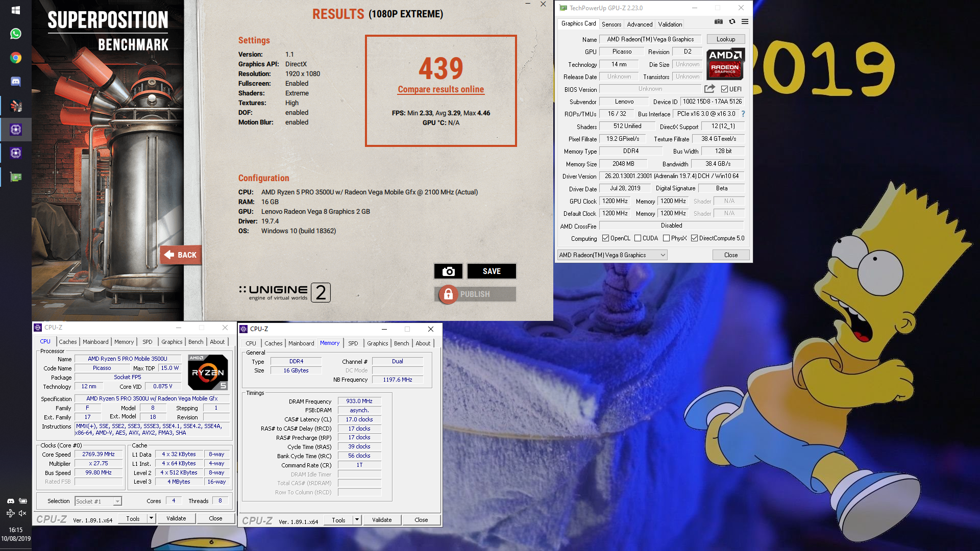Expand Tools arrow in right CPU-Z window

(x=357, y=520)
